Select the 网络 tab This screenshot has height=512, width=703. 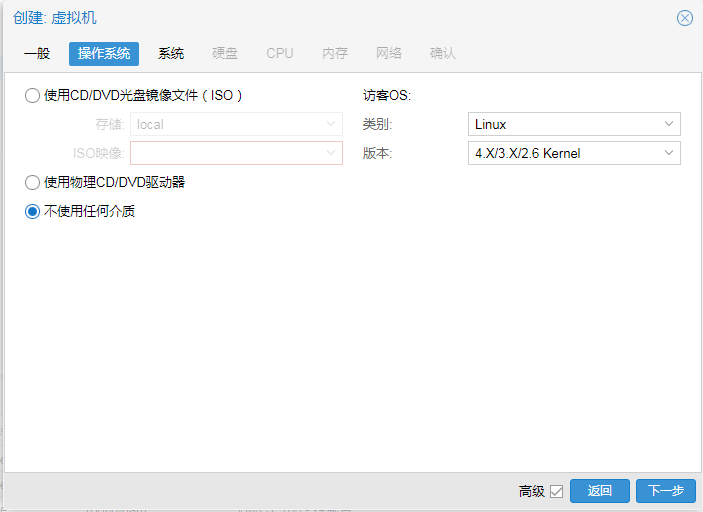pyautogui.click(x=389, y=53)
